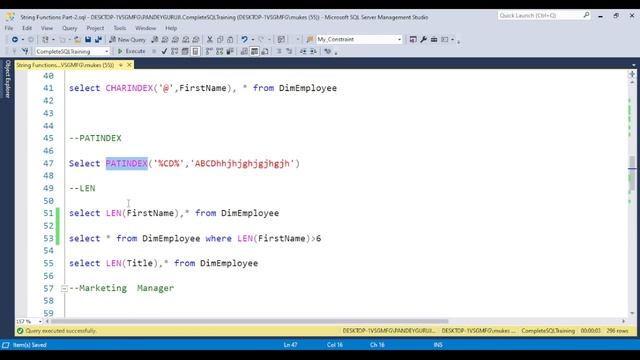
Task: Save the current SQL file
Action: pyautogui.click(x=88, y=40)
